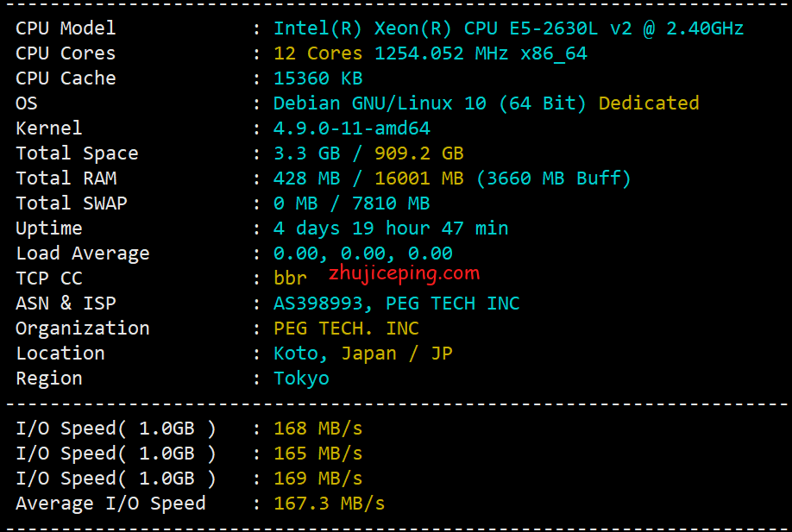This screenshot has height=532, width=792.
Task: Click the 169 MB/s I/O speed result
Action: tap(317, 479)
